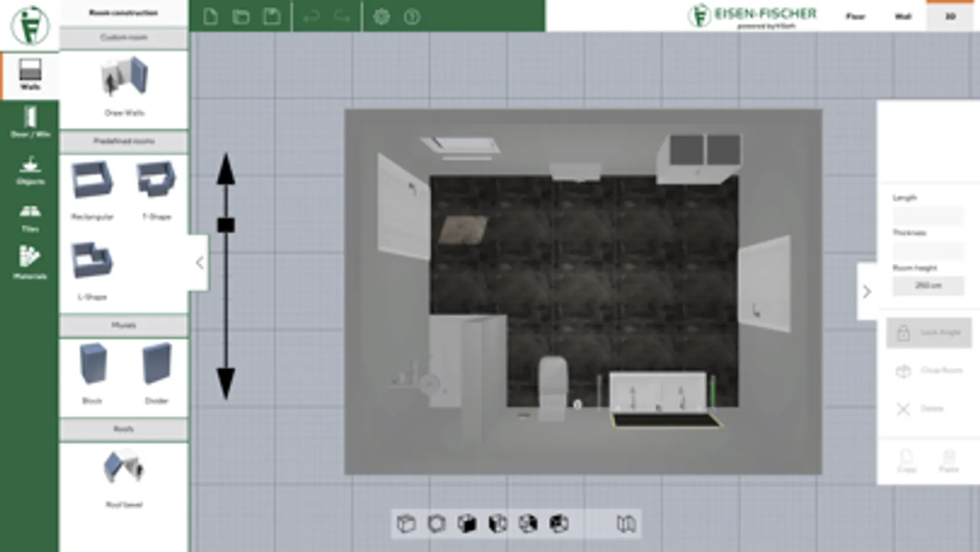Collapse the Roofs section header
The height and width of the screenshot is (552, 980).
coord(124,429)
